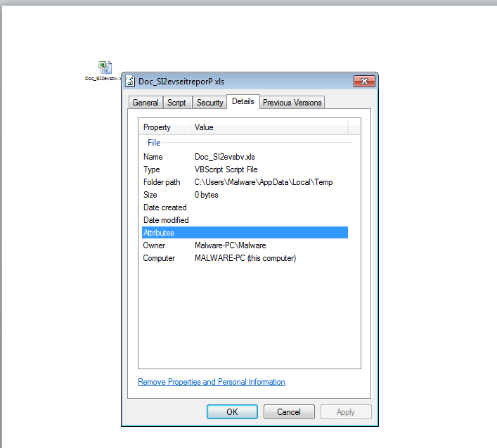Click the Cancel button
Viewport: 497px width, 448px height.
[289, 412]
